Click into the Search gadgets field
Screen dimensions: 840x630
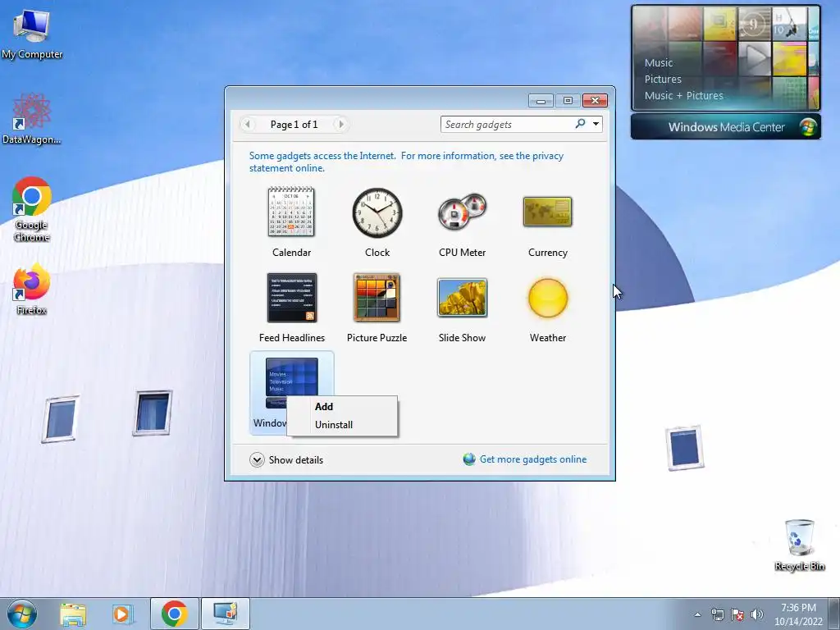[506, 125]
